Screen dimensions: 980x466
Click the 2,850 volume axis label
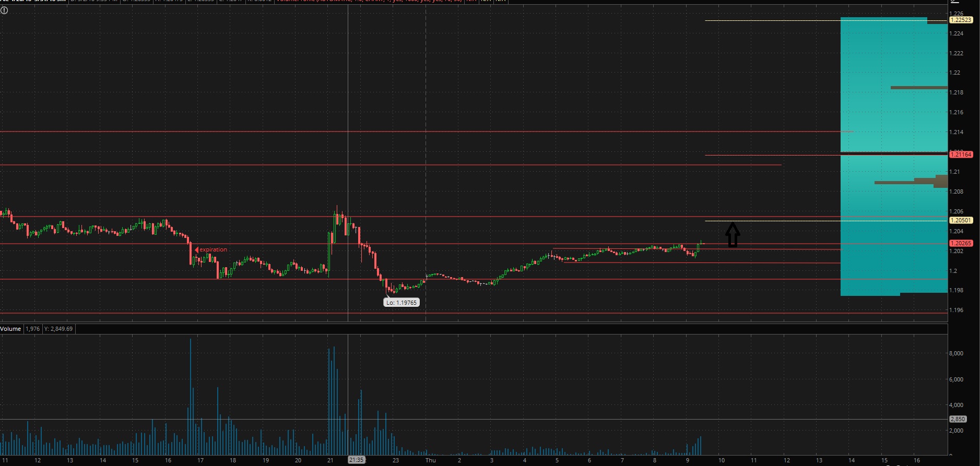click(x=957, y=419)
